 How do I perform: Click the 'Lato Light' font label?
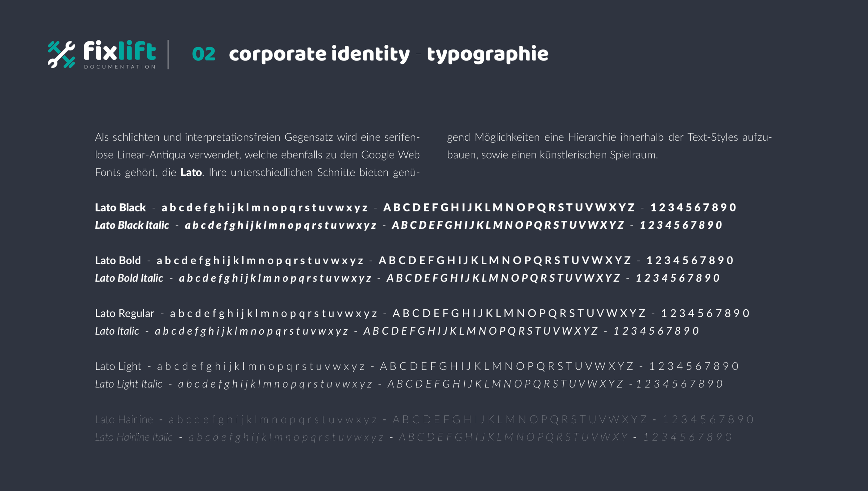(x=118, y=366)
